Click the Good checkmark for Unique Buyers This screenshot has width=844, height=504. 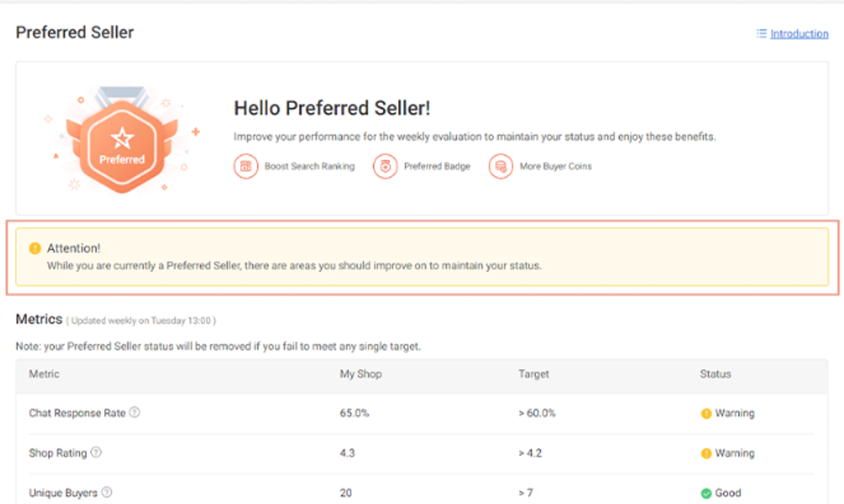pyautogui.click(x=706, y=493)
